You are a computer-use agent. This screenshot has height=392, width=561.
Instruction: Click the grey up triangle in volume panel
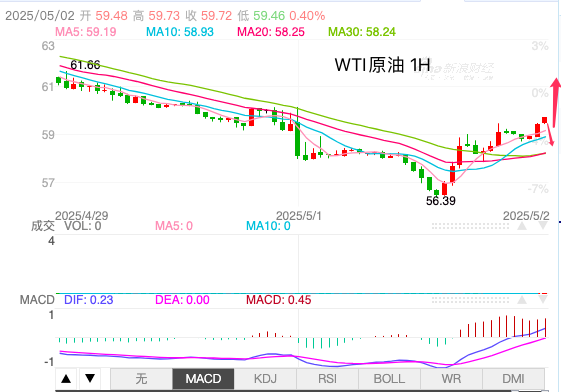[522, 226]
